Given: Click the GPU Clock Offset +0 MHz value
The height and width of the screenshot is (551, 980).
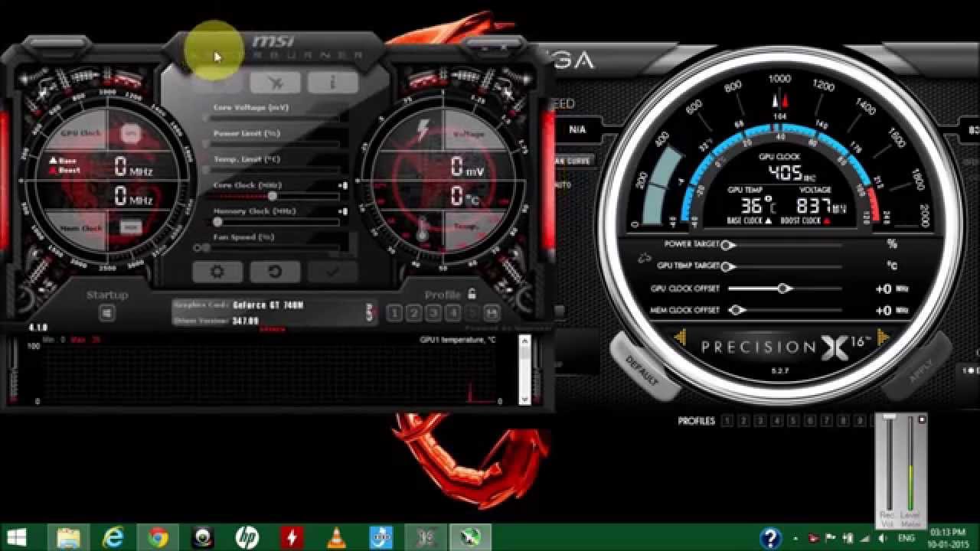Looking at the screenshot, I should point(891,289).
